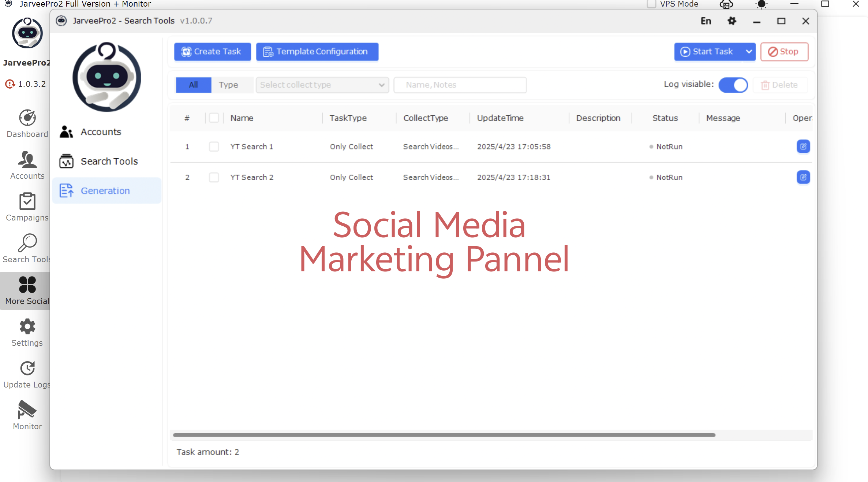868x482 pixels.
Task: Open the main sidebar Settings gear
Action: [27, 327]
